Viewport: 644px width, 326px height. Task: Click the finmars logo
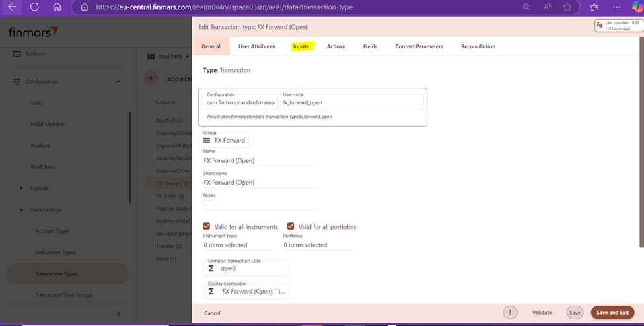[33, 32]
